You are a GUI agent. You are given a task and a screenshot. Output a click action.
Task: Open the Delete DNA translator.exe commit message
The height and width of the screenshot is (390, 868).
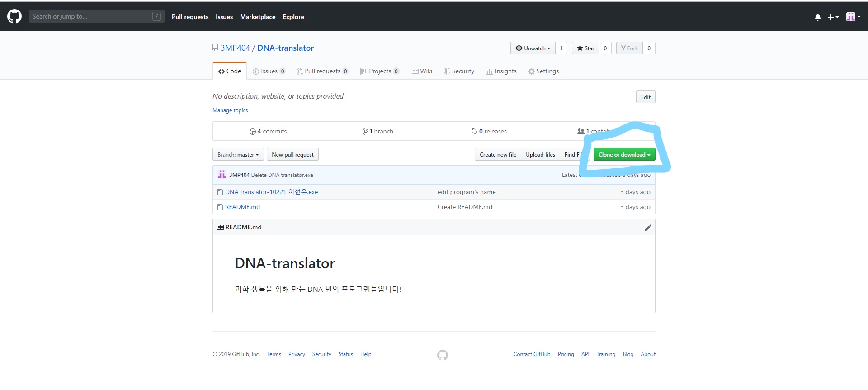click(282, 175)
